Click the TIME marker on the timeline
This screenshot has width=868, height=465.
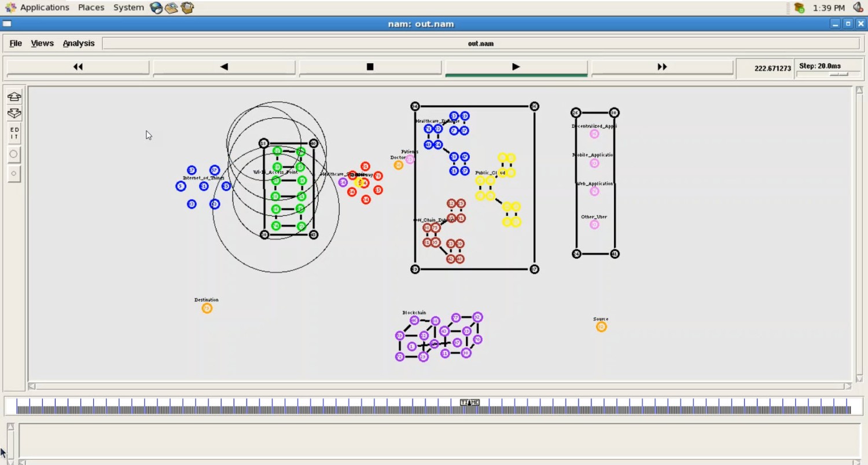pyautogui.click(x=469, y=402)
